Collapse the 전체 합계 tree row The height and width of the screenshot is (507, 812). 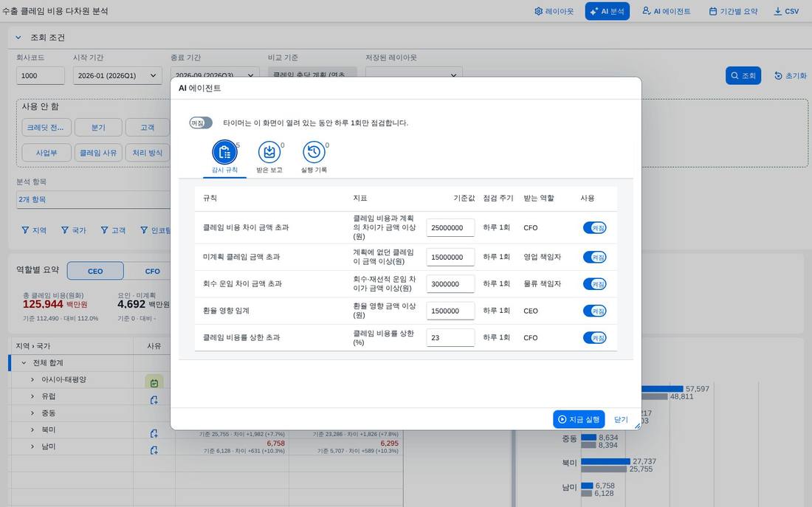click(24, 362)
